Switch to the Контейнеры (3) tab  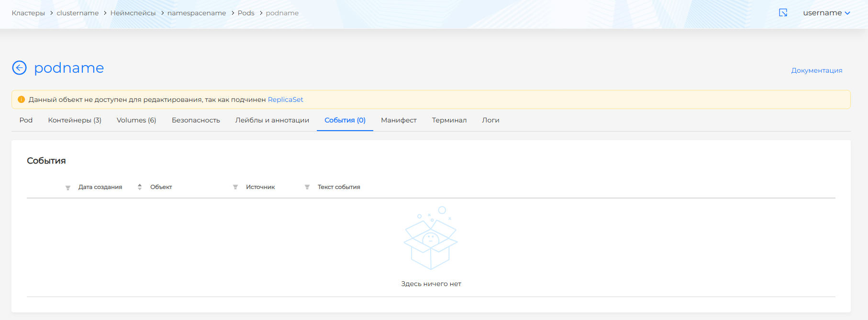75,120
